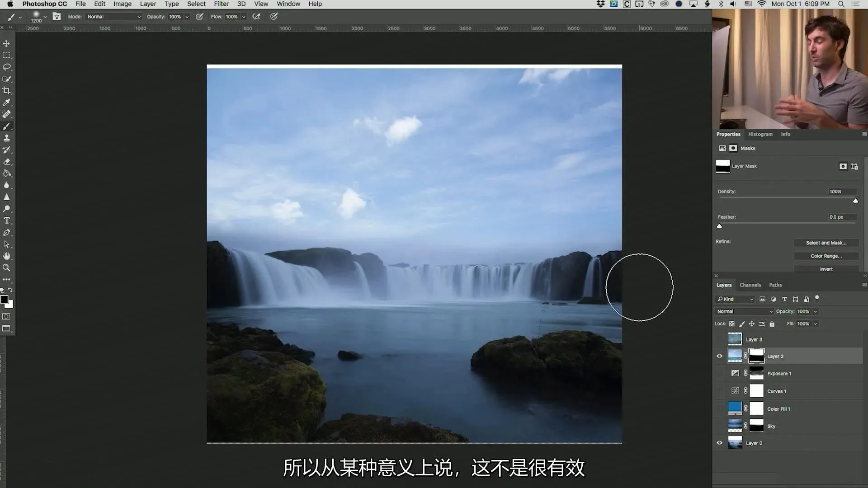
Task: Select the Zoom tool
Action: coord(6,267)
